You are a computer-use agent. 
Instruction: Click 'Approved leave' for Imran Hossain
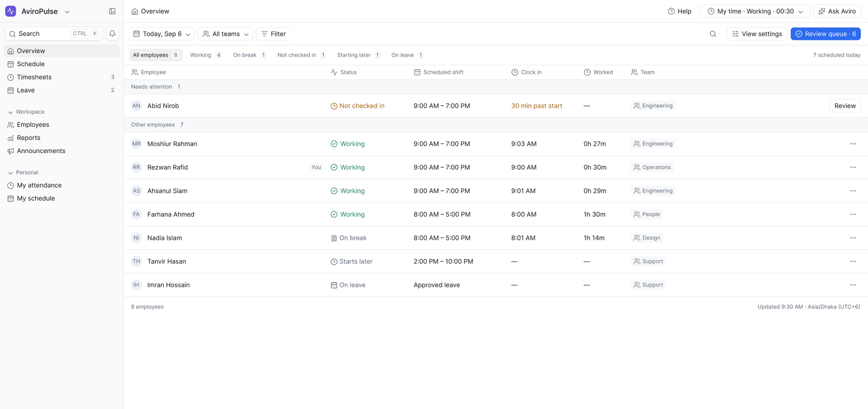(437, 285)
